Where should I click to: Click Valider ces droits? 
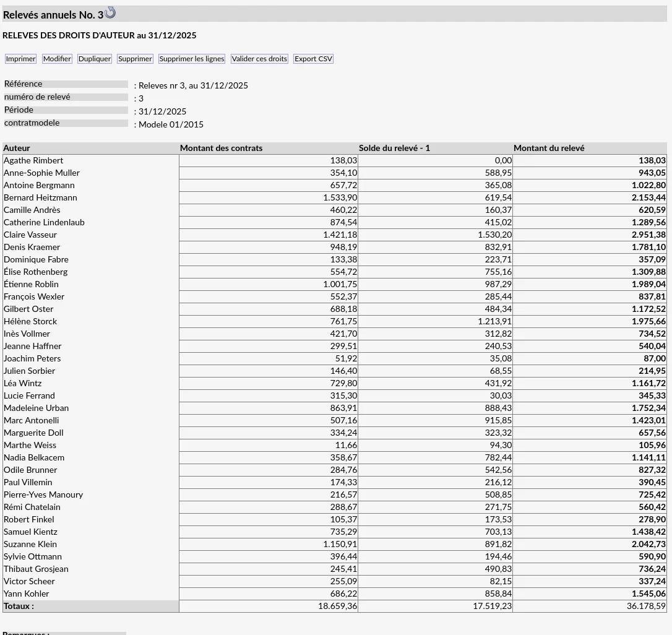coord(259,59)
